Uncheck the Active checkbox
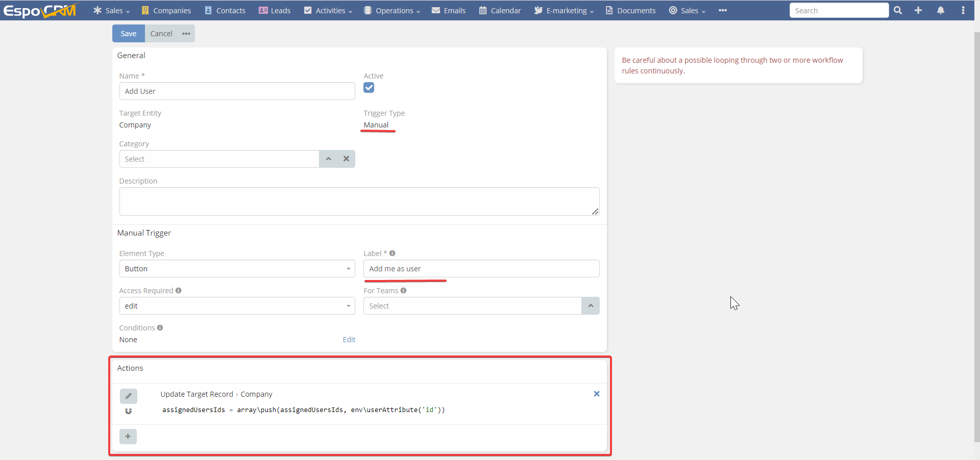Viewport: 980px width, 460px height. (369, 88)
